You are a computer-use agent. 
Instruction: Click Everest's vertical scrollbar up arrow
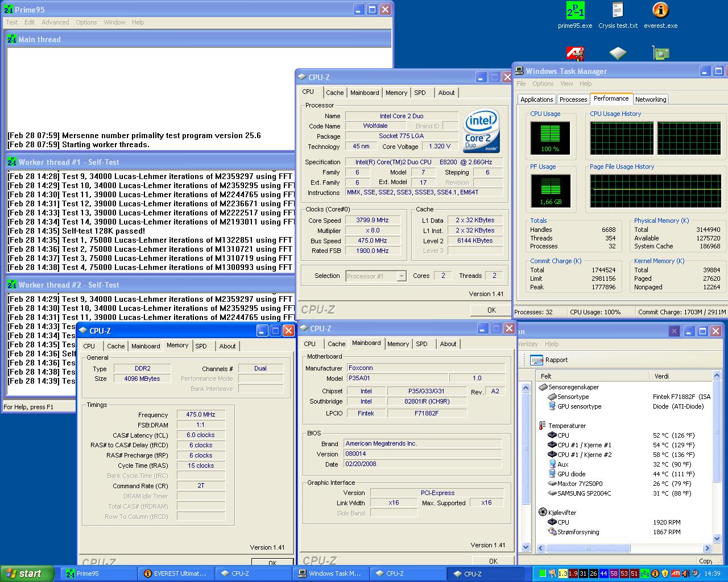tap(717, 376)
